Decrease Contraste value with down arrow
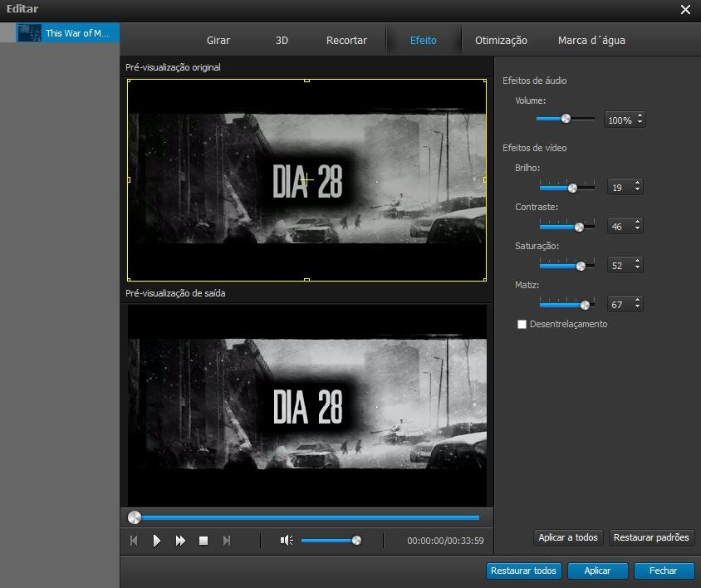 click(x=638, y=228)
